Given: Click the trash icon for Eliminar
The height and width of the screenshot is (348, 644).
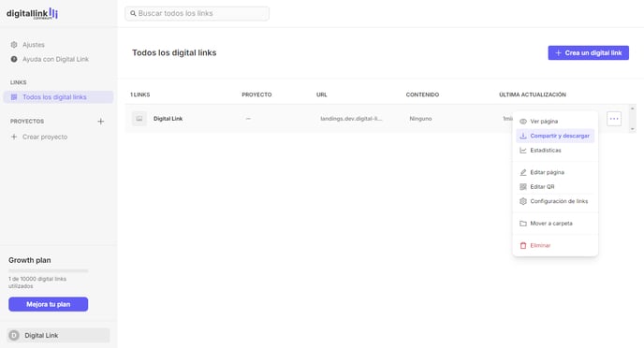Looking at the screenshot, I should [523, 245].
